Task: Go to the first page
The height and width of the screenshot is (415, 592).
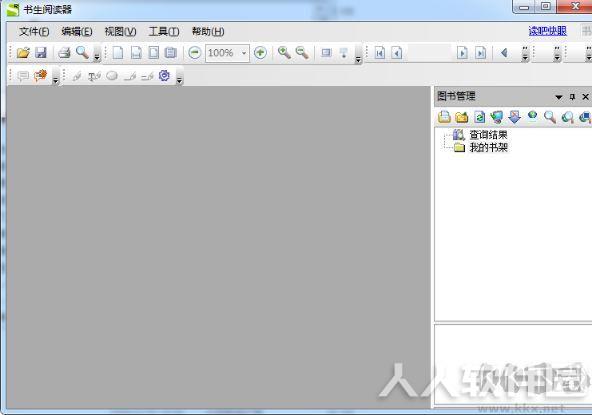Action: (x=380, y=53)
